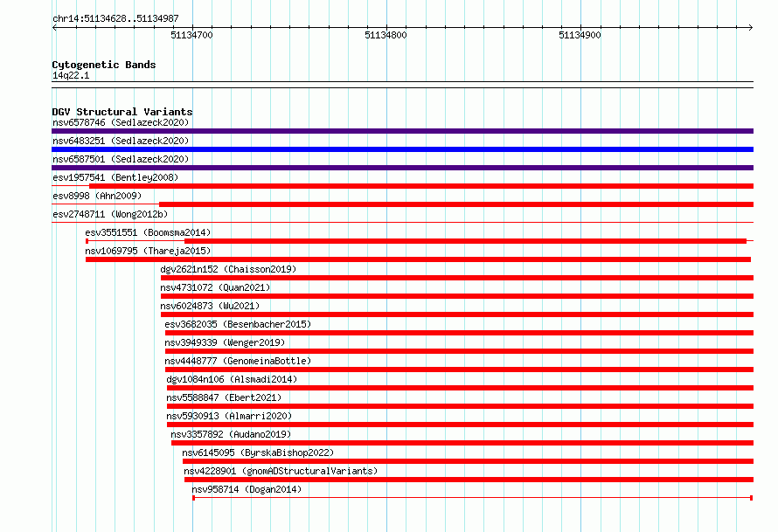Select the esv3682035 (Besenbacher2015) label
The height and width of the screenshot is (532, 778).
[x=238, y=324]
